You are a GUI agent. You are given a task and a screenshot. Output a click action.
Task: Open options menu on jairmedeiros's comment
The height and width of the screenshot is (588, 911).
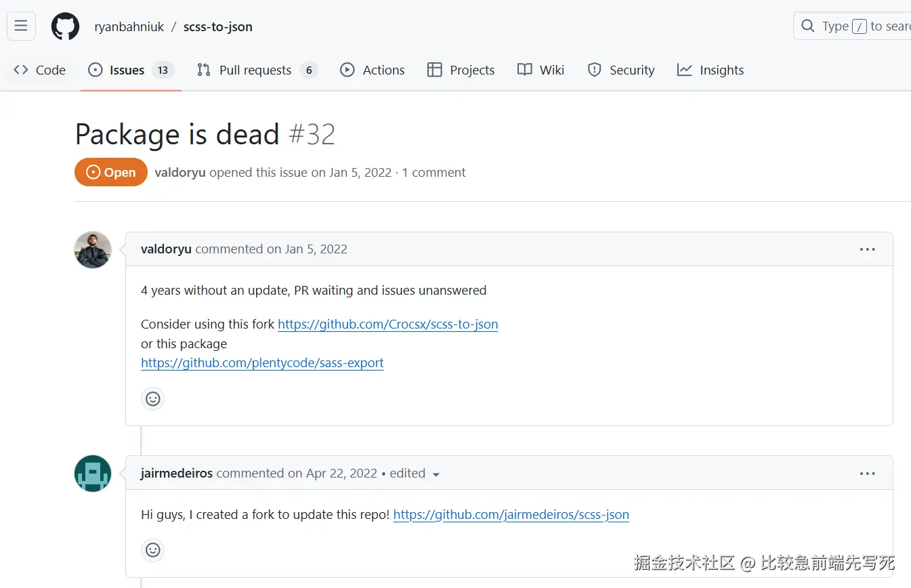(x=868, y=474)
